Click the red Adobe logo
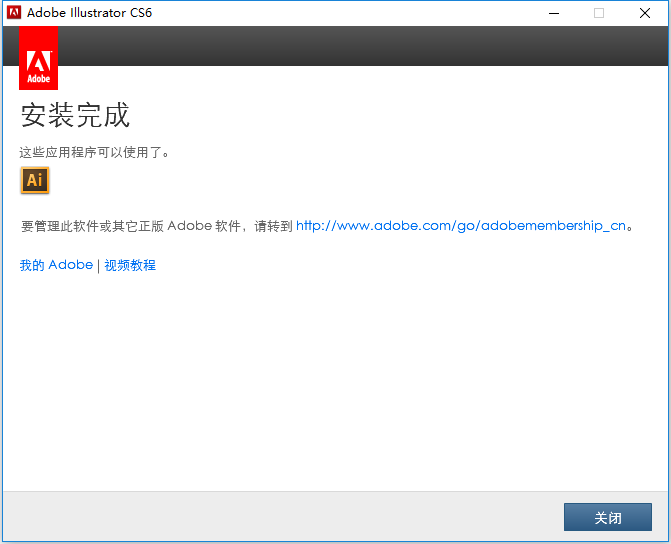Image resolution: width=671 pixels, height=544 pixels. [39, 58]
